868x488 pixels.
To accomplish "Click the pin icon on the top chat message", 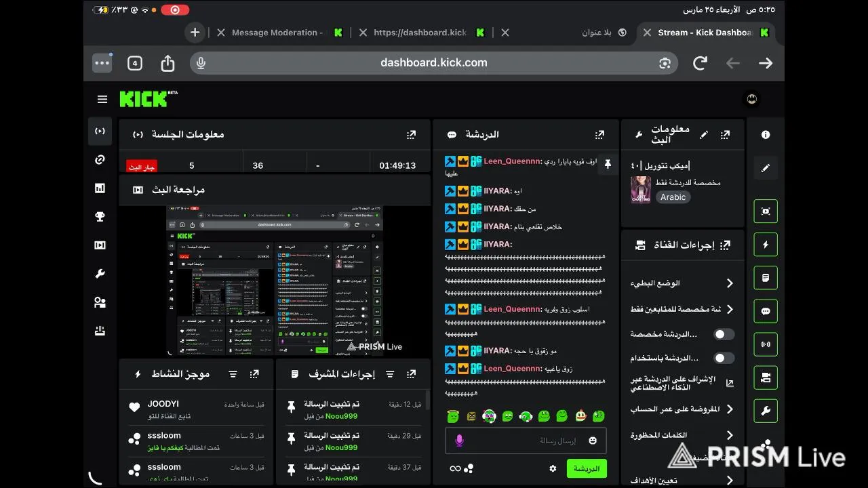I will point(608,165).
